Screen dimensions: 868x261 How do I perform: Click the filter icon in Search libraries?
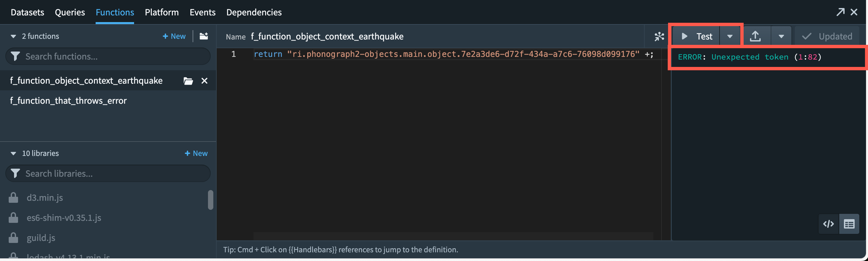point(15,174)
